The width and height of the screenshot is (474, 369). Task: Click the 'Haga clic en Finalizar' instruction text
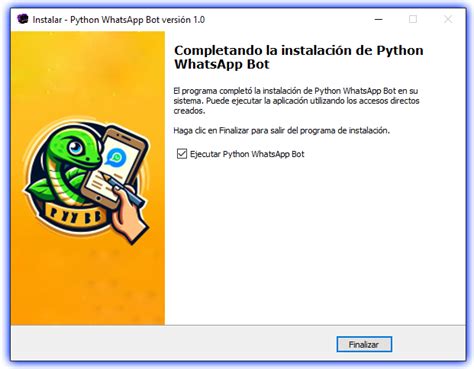(281, 130)
